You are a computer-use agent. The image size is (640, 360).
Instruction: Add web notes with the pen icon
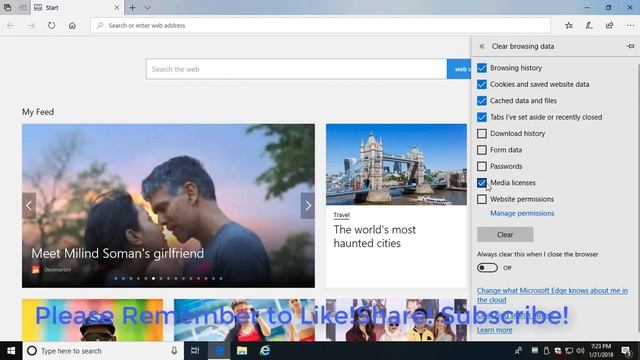coord(589,25)
